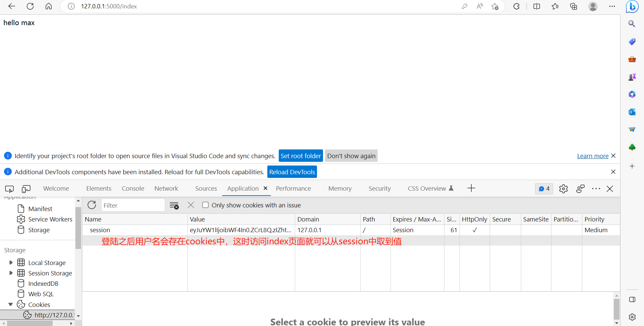Image resolution: width=644 pixels, height=326 pixels.
Task: Switch to the Network tab
Action: click(166, 189)
